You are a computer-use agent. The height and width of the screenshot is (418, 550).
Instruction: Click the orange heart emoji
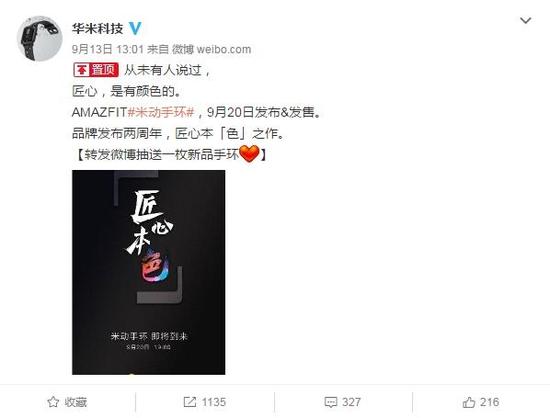249,154
